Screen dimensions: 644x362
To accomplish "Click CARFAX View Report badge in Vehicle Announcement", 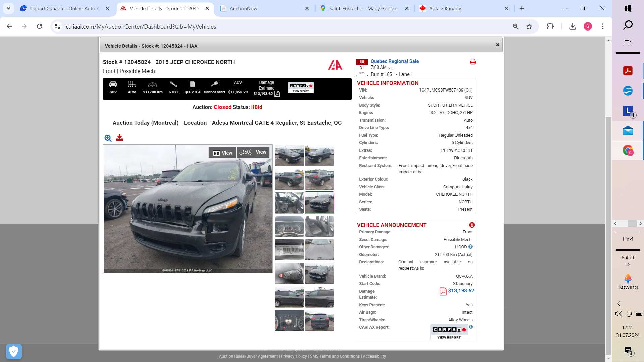I will [449, 332].
